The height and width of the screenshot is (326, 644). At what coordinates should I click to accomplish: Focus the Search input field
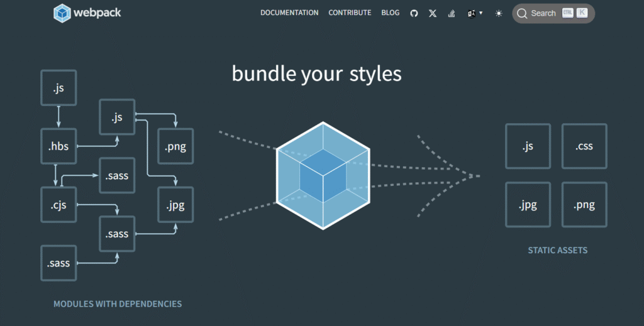point(543,13)
